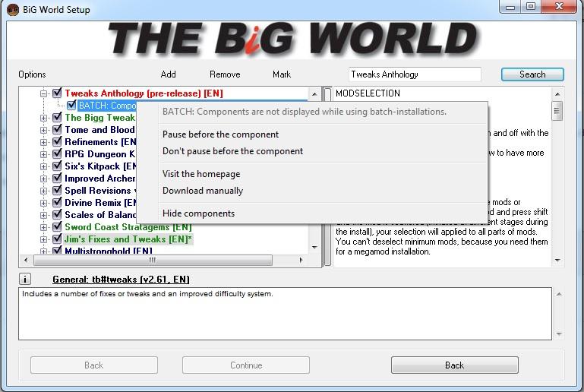The height and width of the screenshot is (392, 584).
Task: Click the Continue button
Action: pyautogui.click(x=246, y=365)
